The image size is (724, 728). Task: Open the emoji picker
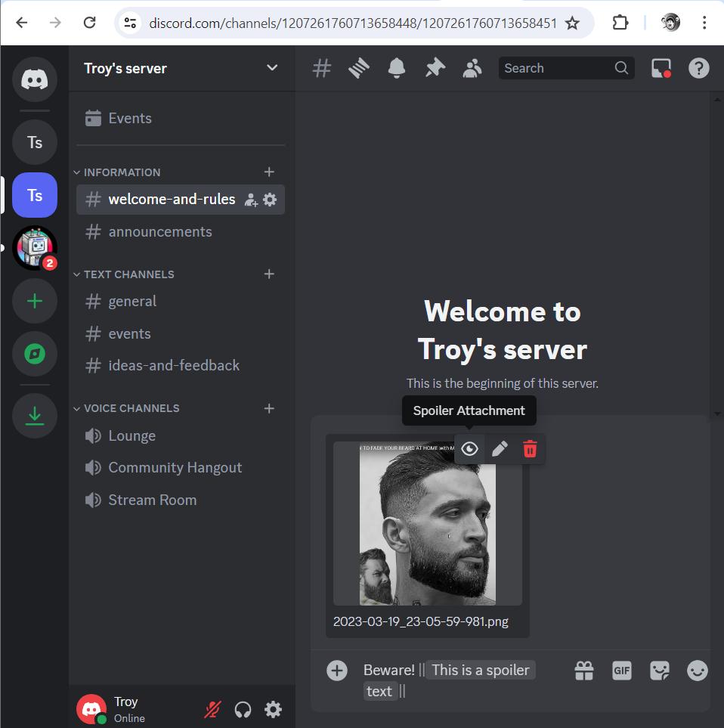pyautogui.click(x=697, y=671)
